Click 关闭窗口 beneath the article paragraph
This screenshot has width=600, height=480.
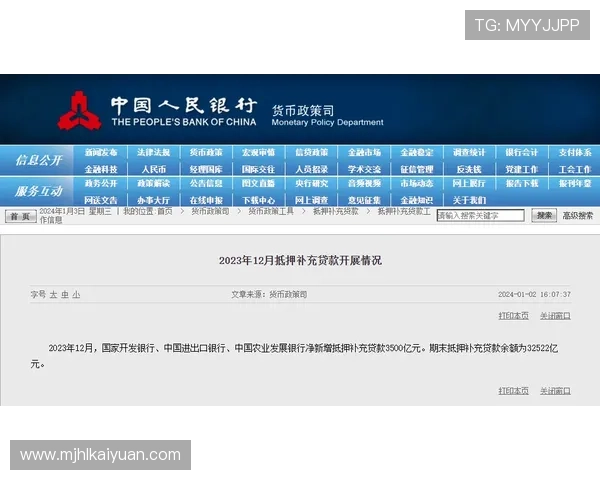coord(555,391)
